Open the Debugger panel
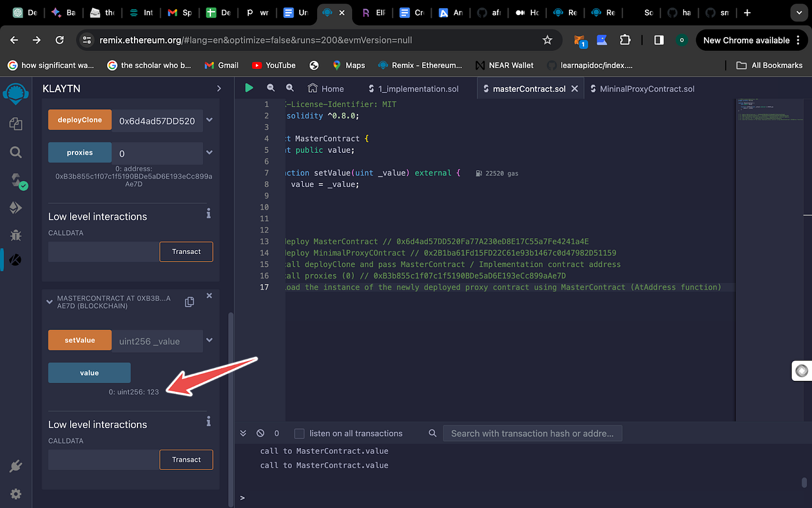Viewport: 812px width, 508px height. 16,235
